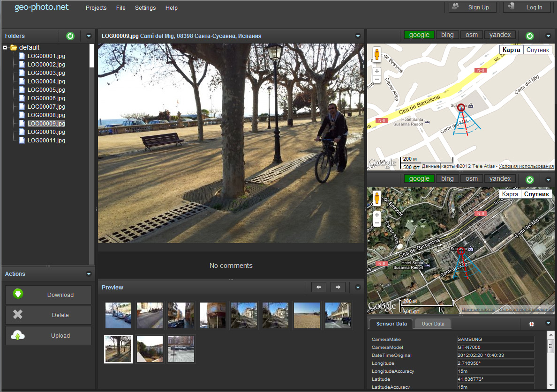The image size is (557, 392).
Task: Go to previous photo in Preview
Action: (318, 287)
